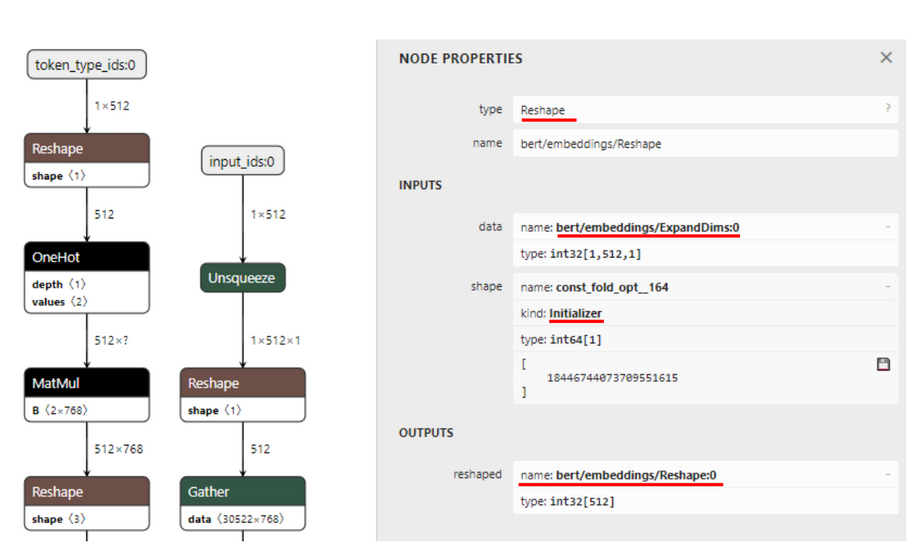The image size is (914, 555).
Task: Open the Reshape type documentation help icon
Action: click(x=887, y=109)
